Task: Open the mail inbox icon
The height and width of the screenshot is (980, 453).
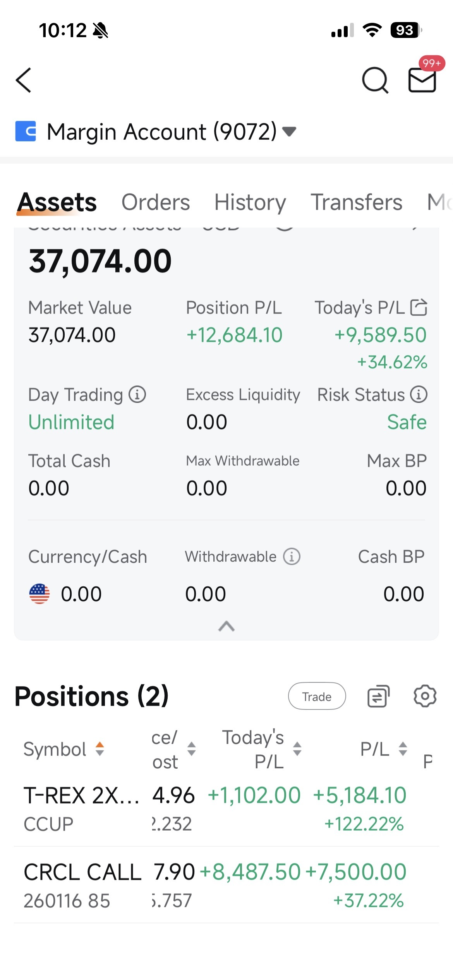Action: point(422,80)
